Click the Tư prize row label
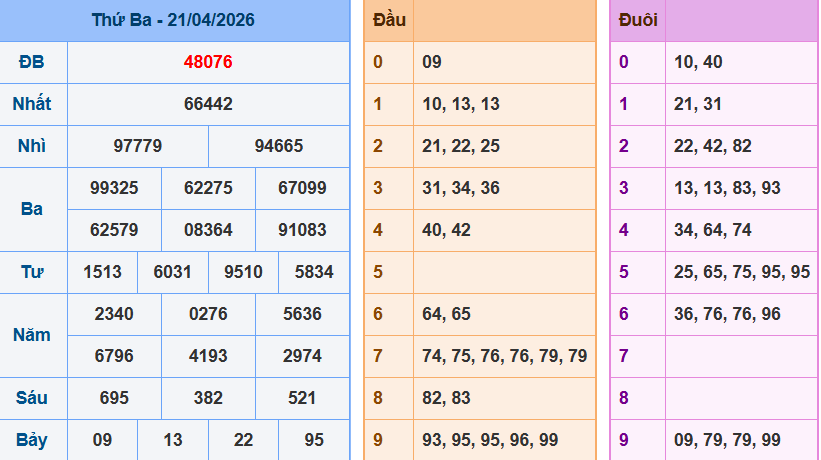The width and height of the screenshot is (821, 460). click(32, 272)
